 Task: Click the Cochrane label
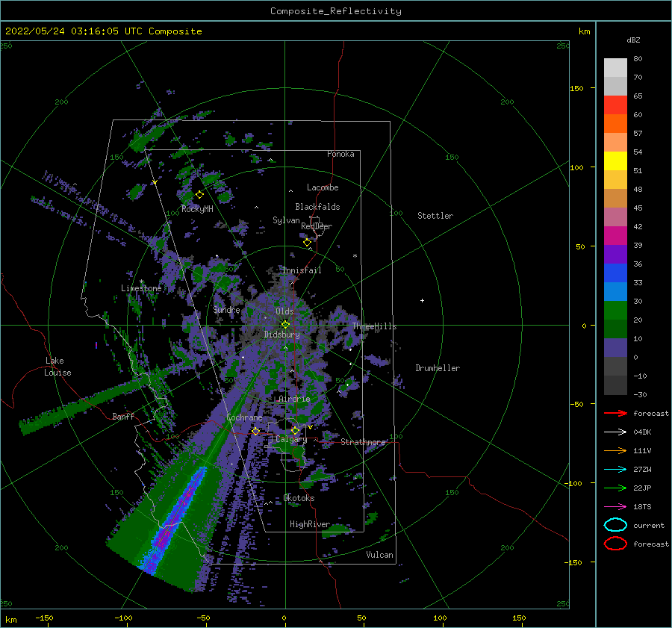tap(244, 417)
